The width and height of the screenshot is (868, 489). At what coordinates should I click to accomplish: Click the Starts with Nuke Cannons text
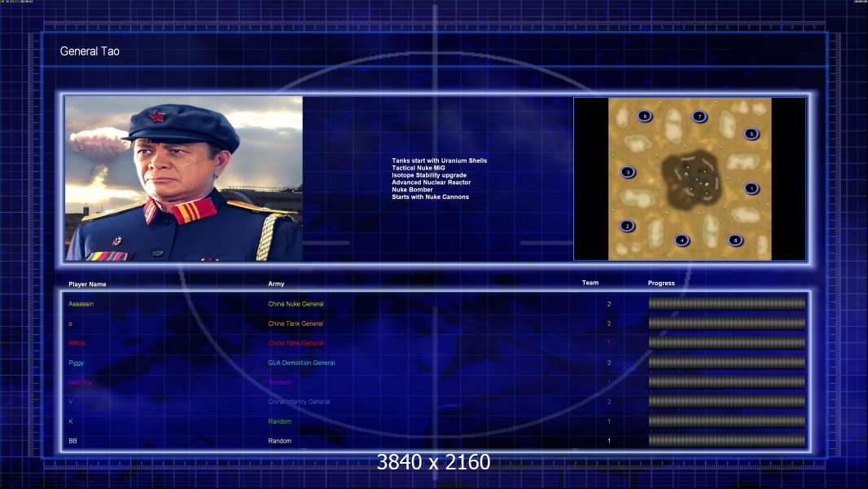pyautogui.click(x=430, y=196)
